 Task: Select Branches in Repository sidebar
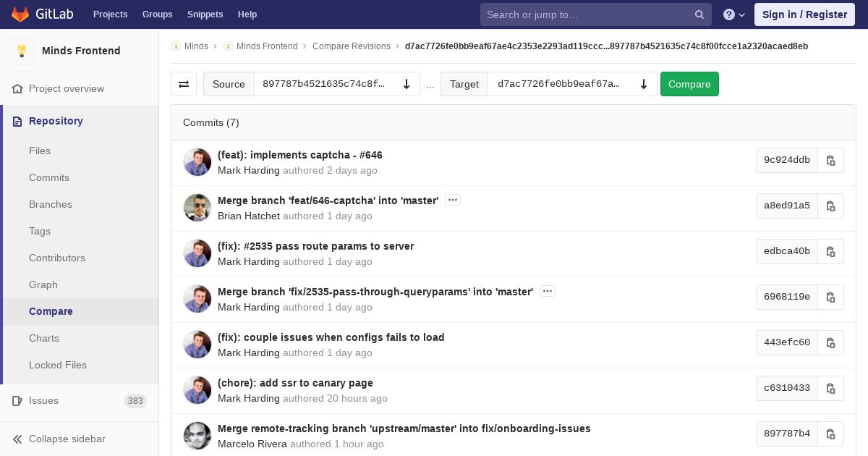point(51,204)
